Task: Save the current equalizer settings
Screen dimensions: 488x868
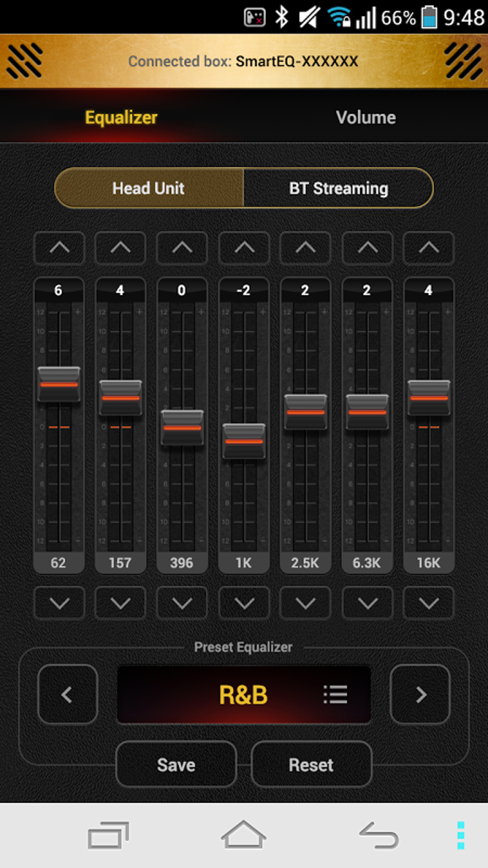Action: point(175,765)
